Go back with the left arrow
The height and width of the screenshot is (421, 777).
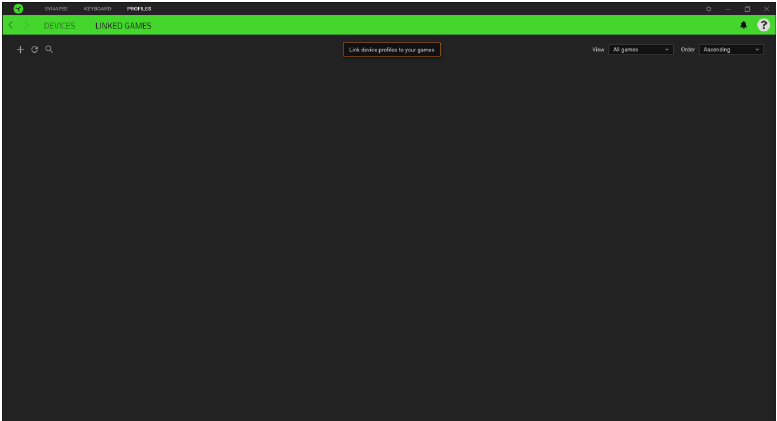pyautogui.click(x=11, y=25)
